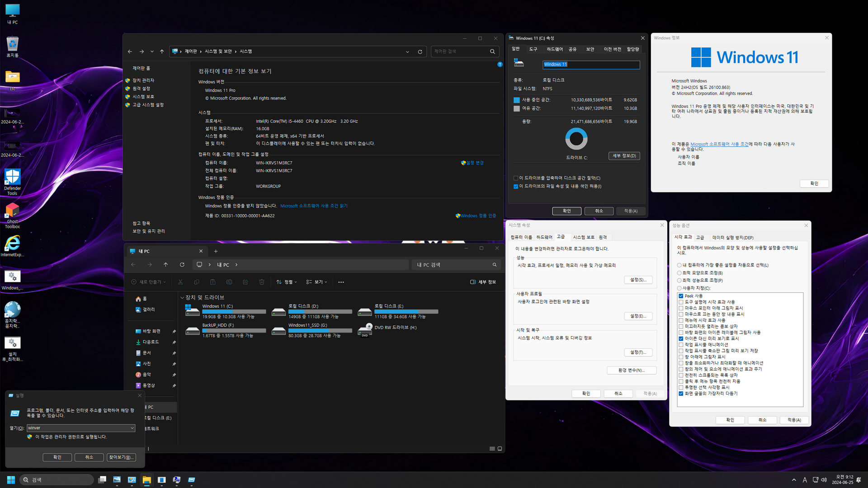
Task: Click the cut scissors icon in Explorer toolbar
Action: coord(180,282)
